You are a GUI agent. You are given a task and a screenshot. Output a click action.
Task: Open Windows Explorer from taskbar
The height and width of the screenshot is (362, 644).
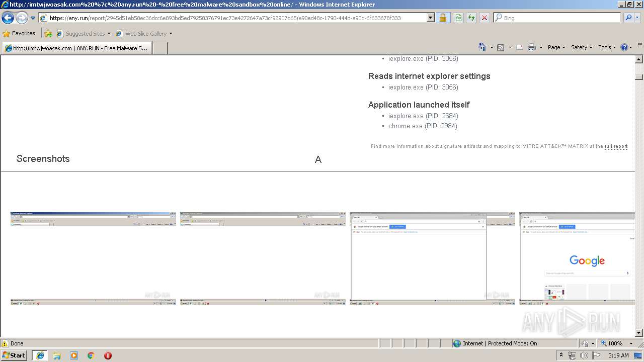[x=57, y=355]
